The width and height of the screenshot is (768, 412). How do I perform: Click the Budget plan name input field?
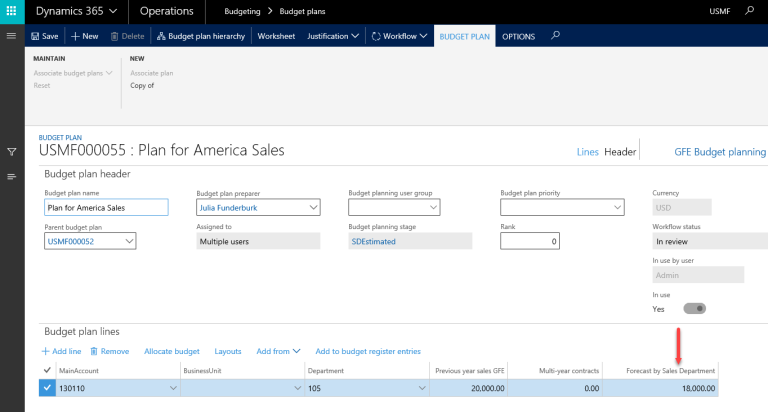tap(106, 208)
